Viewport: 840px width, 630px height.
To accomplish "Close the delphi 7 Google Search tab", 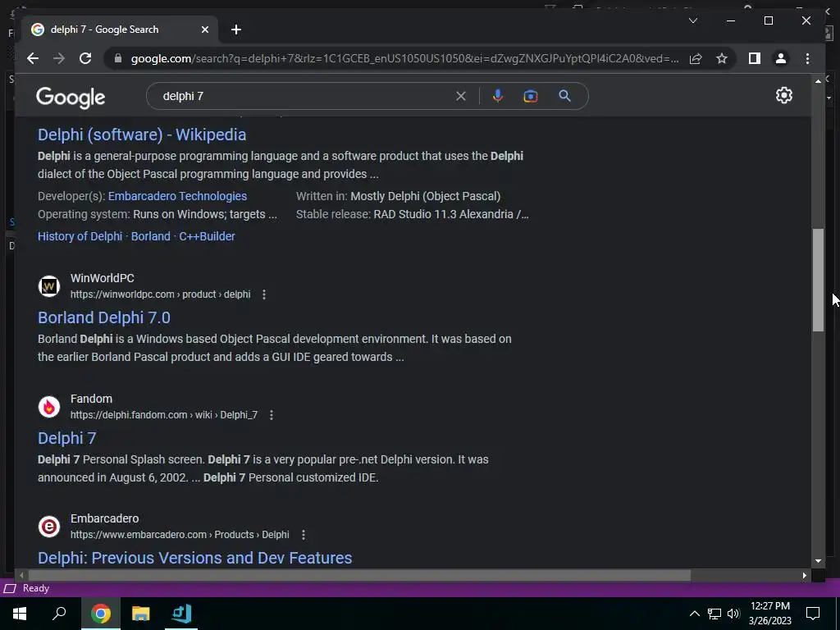I will (x=204, y=30).
